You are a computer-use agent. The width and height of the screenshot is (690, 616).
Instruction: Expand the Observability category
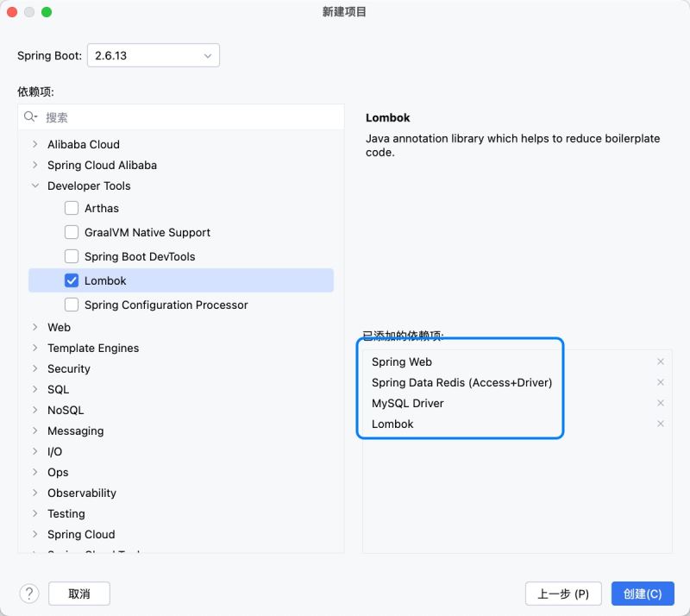pyautogui.click(x=35, y=493)
